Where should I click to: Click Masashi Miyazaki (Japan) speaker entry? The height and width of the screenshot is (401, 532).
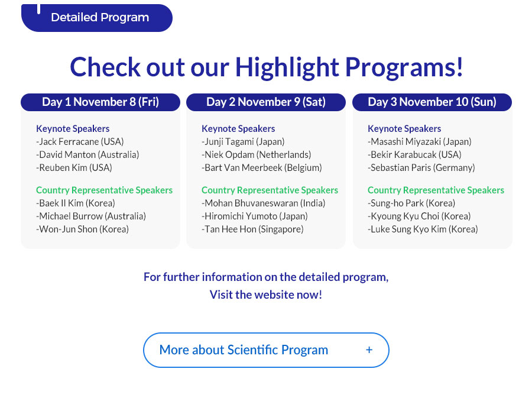click(420, 141)
